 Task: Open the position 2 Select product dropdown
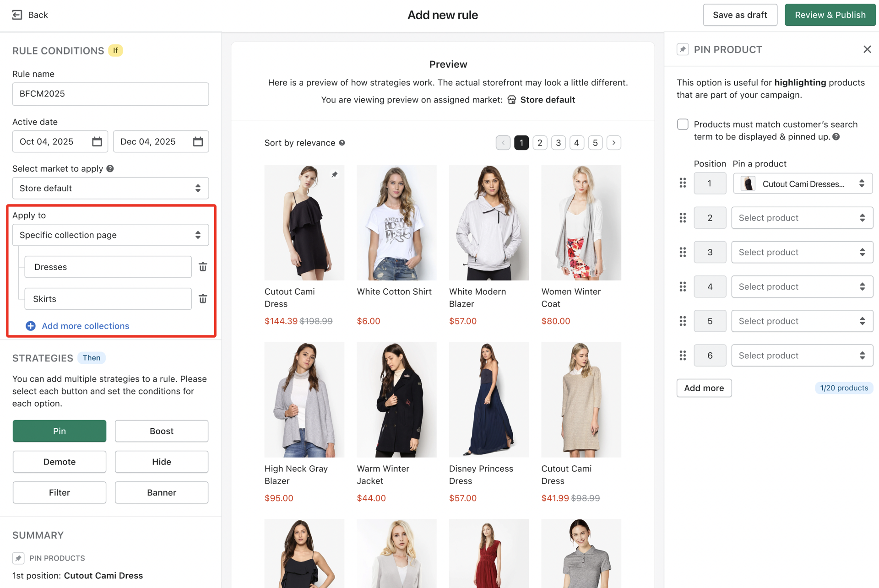(802, 217)
